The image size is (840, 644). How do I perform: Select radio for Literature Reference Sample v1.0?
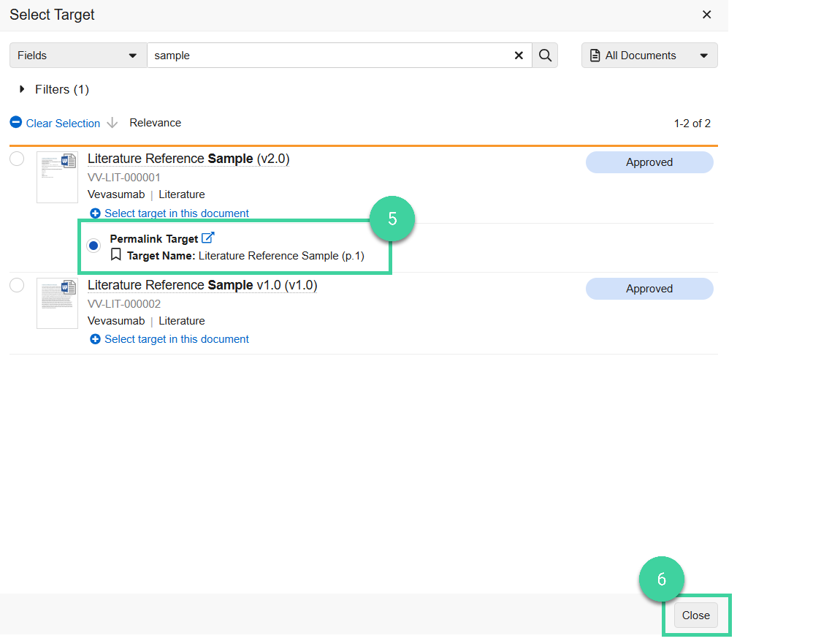pyautogui.click(x=17, y=285)
